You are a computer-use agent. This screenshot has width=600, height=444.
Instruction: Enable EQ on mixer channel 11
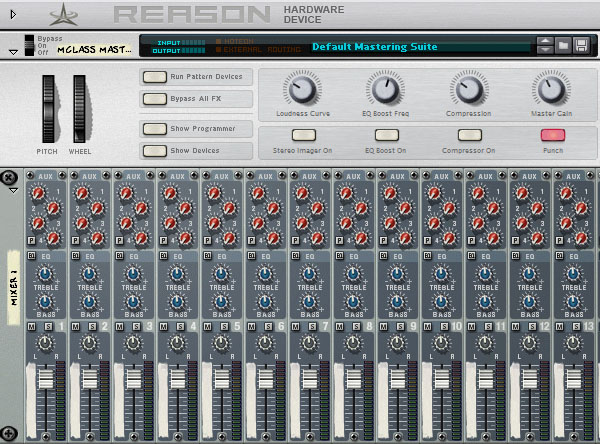coord(472,256)
